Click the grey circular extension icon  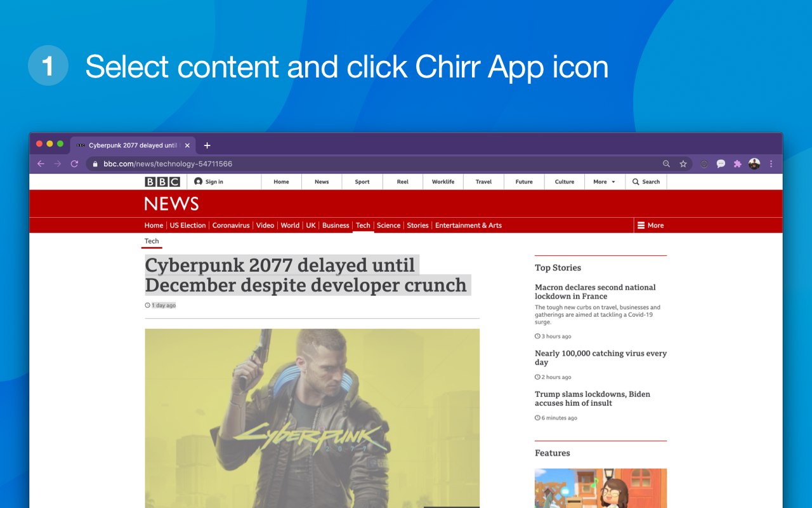pyautogui.click(x=704, y=164)
